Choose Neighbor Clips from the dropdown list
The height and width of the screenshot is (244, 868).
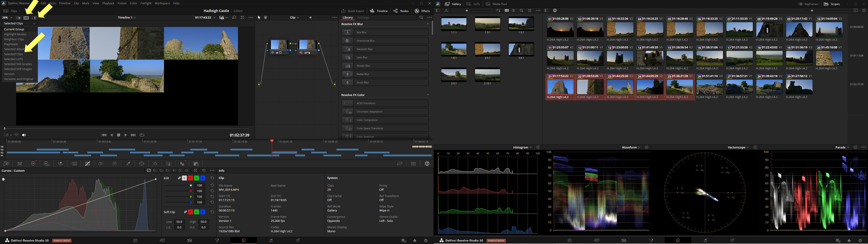14,39
